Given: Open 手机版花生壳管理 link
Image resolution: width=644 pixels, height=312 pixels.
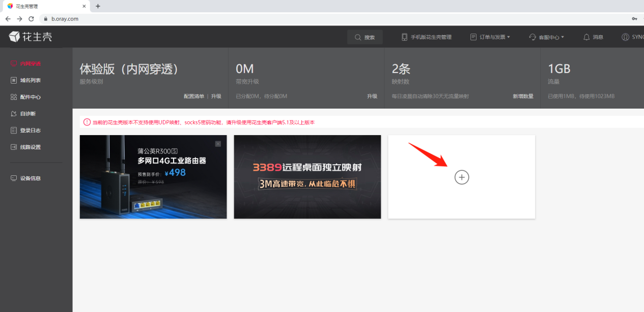Looking at the screenshot, I should tap(426, 37).
